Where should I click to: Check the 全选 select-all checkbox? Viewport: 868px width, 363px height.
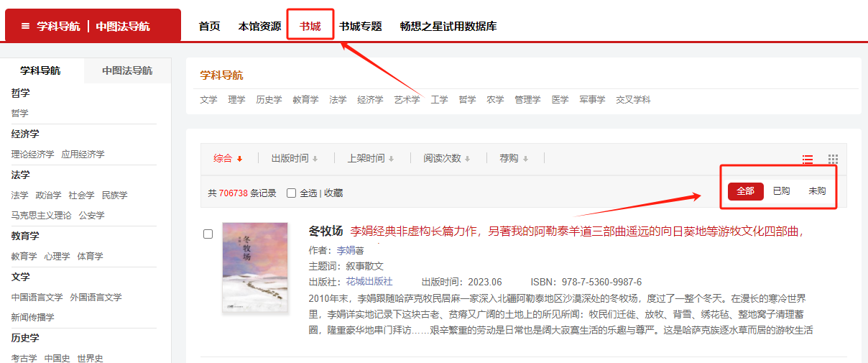pyautogui.click(x=291, y=193)
